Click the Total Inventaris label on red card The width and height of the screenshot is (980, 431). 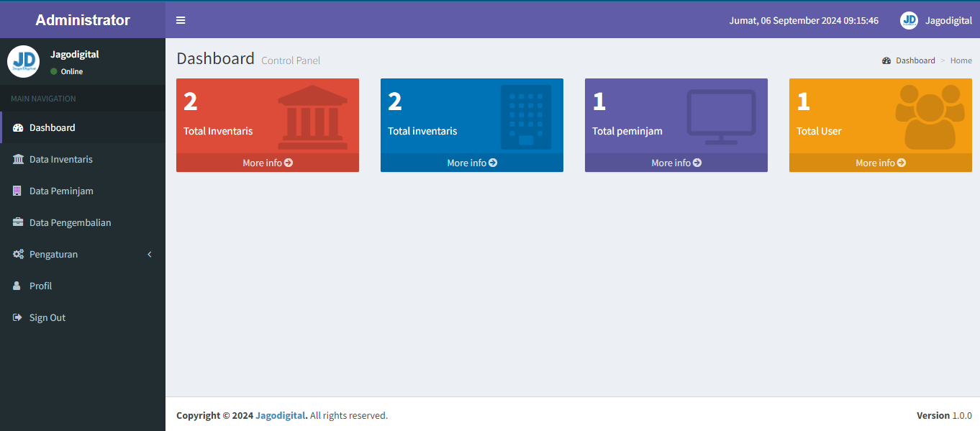[x=218, y=131]
